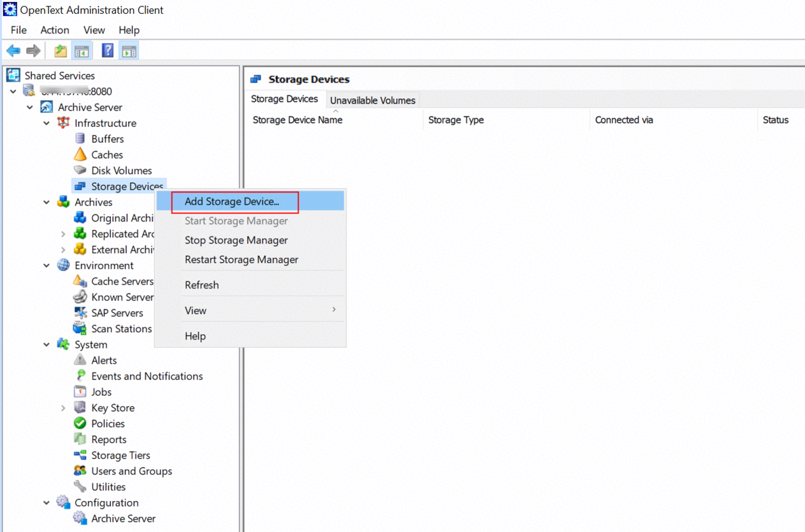Select the Disk Volumes icon

tap(80, 170)
